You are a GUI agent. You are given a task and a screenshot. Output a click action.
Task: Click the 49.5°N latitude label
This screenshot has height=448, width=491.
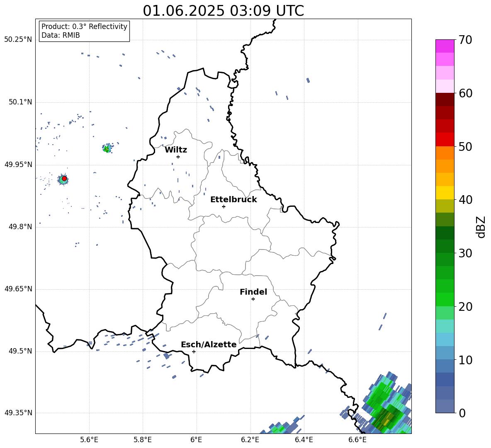click(20, 351)
